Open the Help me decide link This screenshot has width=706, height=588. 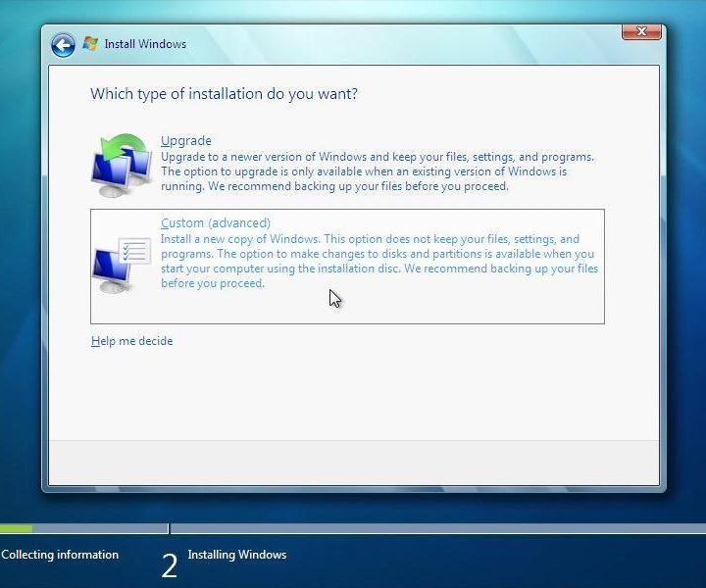point(132,341)
